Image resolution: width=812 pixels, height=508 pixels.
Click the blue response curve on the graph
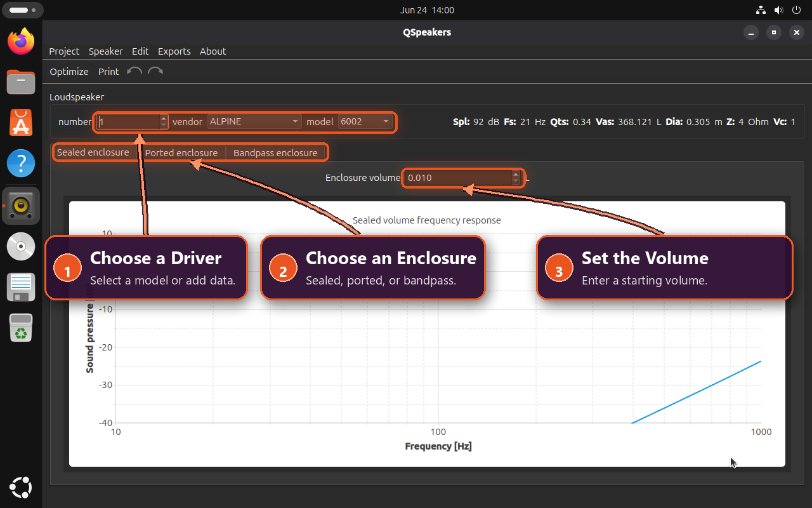pos(698,392)
